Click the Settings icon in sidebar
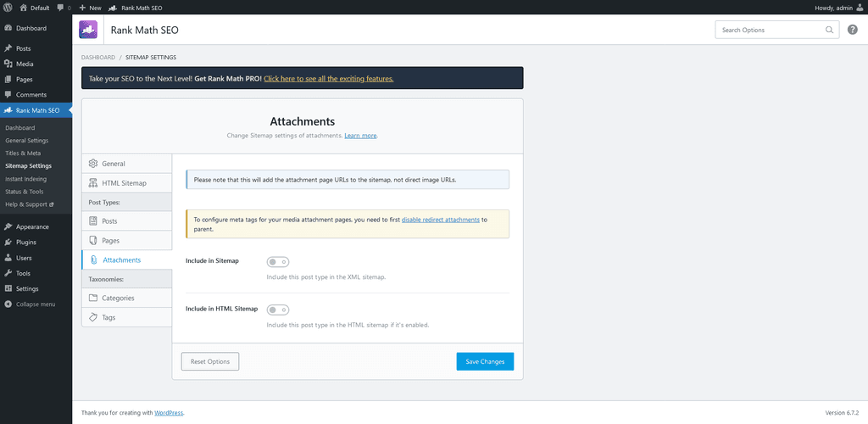The height and width of the screenshot is (424, 868). coord(8,289)
